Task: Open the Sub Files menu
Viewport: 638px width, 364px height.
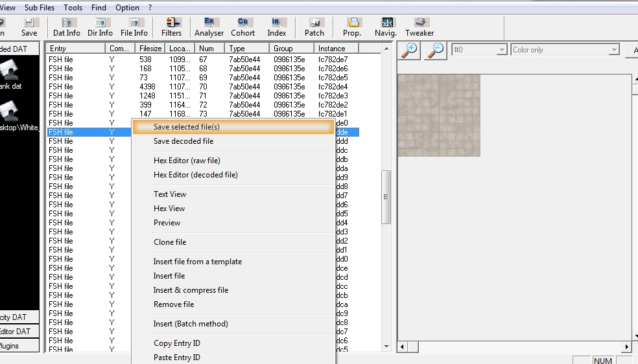Action: 40,7
